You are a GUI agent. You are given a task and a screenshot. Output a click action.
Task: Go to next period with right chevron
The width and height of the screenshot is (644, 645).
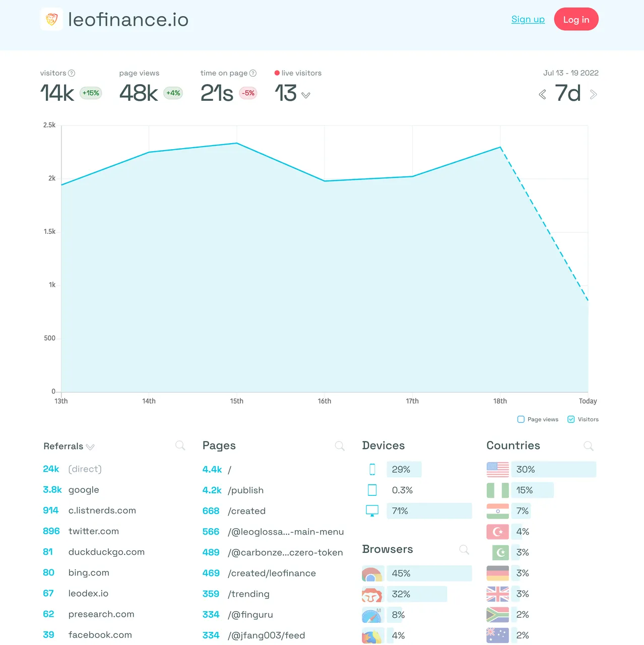click(593, 94)
